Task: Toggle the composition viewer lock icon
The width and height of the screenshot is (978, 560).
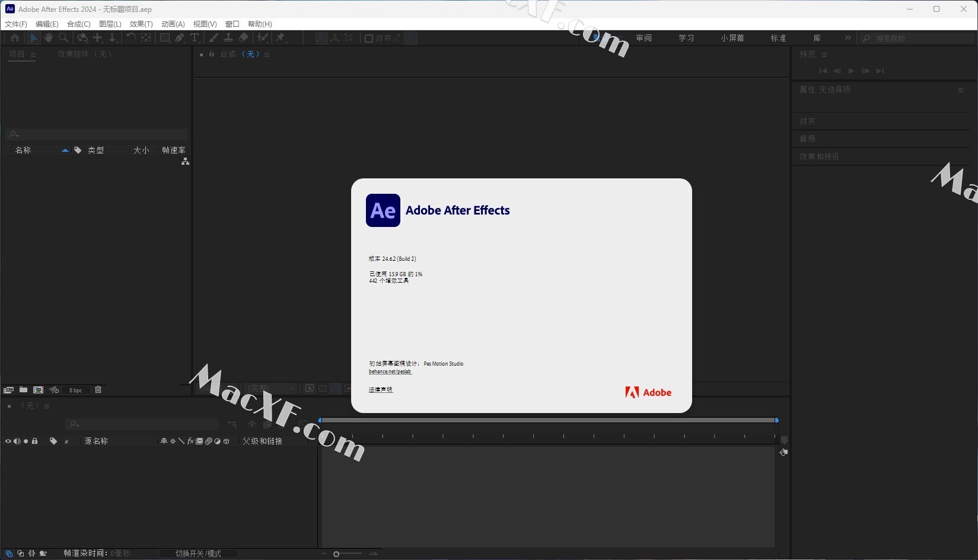Action: 212,54
